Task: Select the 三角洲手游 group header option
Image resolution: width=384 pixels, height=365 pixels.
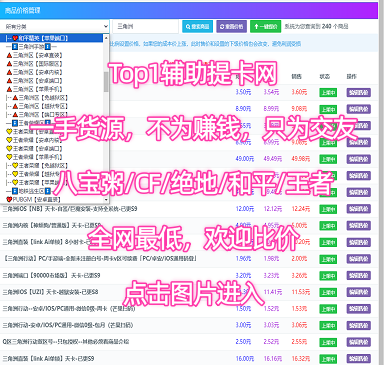Action: coord(52,47)
